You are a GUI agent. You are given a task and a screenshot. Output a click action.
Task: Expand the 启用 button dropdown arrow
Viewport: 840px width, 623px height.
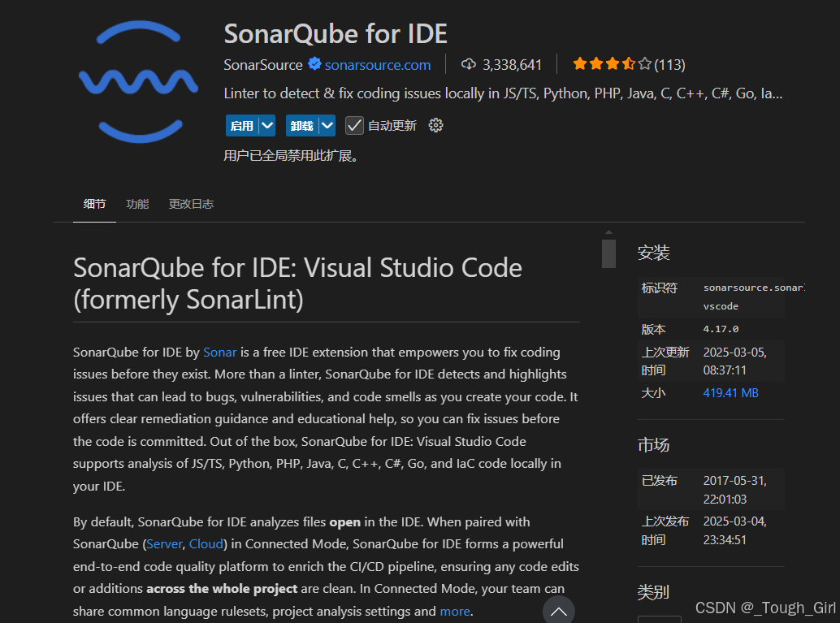tap(267, 125)
